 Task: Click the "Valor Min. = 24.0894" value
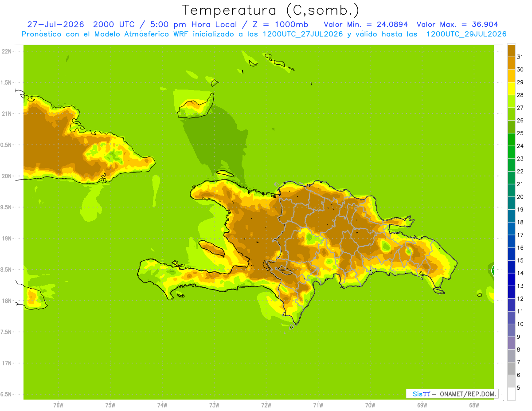pyautogui.click(x=366, y=24)
